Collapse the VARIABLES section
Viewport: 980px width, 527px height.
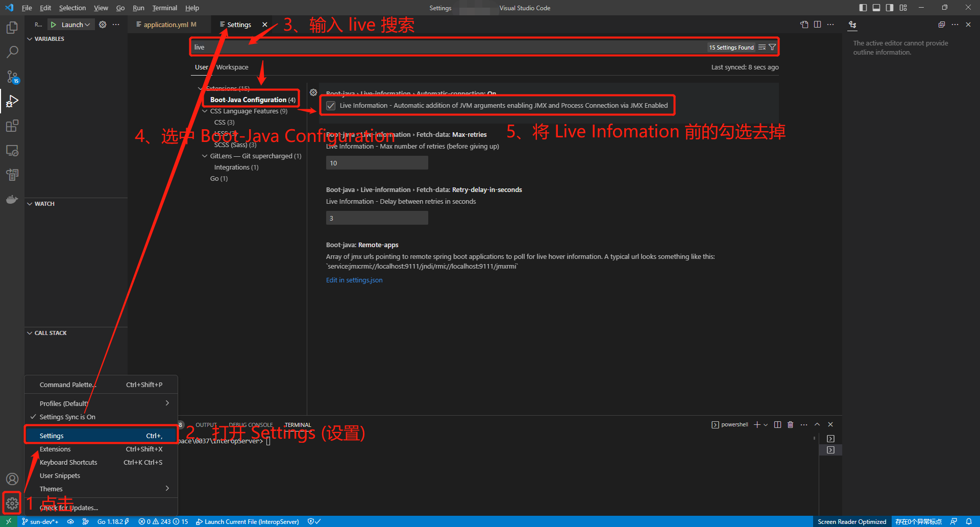[30, 39]
